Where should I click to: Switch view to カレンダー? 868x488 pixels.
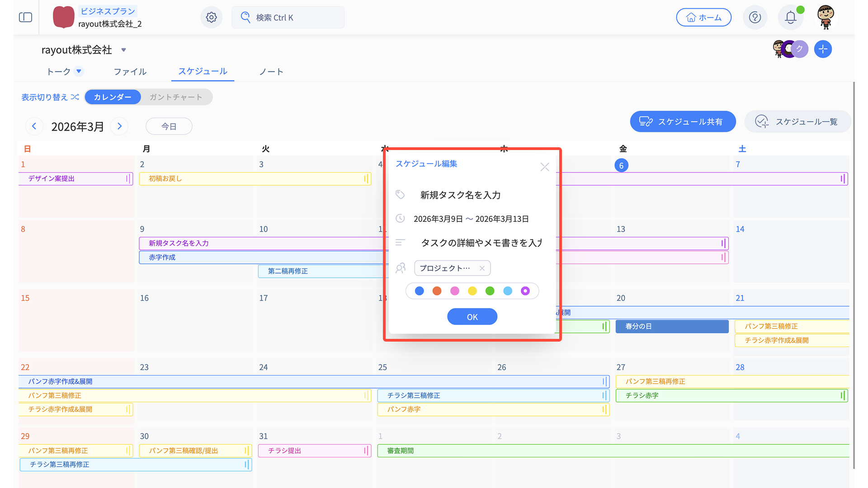[113, 97]
